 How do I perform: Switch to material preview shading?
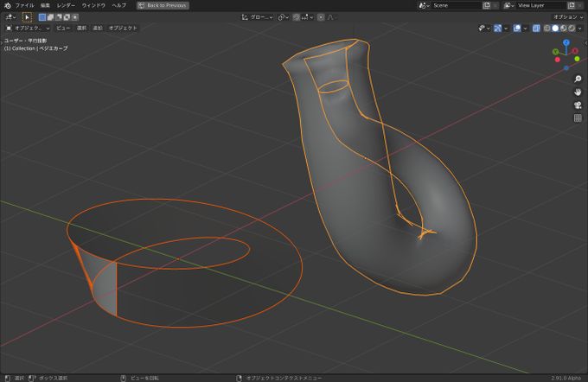coord(563,29)
